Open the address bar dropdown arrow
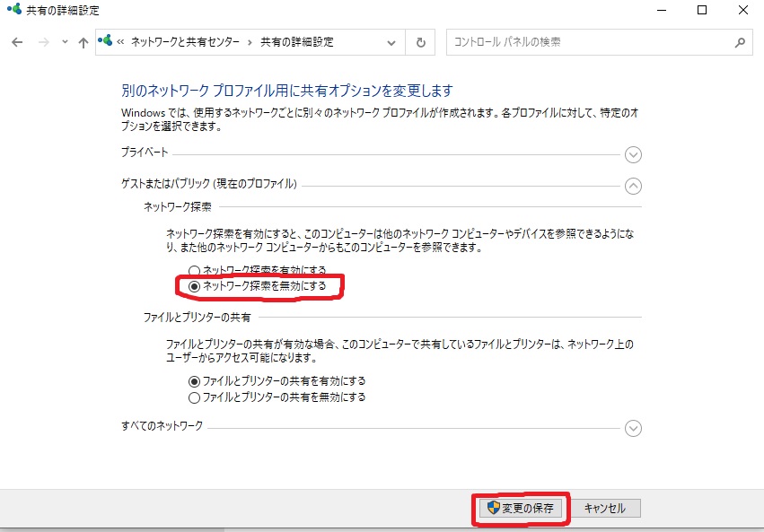764x532 pixels. click(x=391, y=41)
